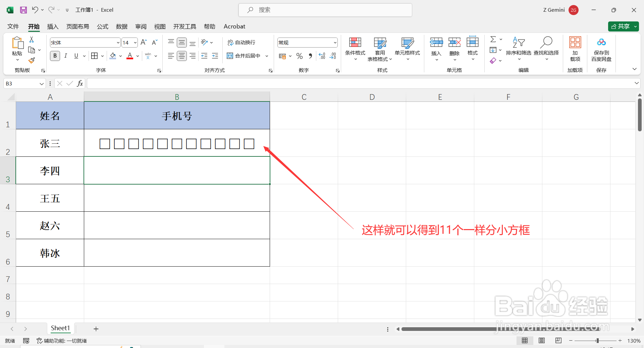Open the 开发工具 ribbon tab
The width and height of the screenshot is (644, 348).
(x=184, y=26)
